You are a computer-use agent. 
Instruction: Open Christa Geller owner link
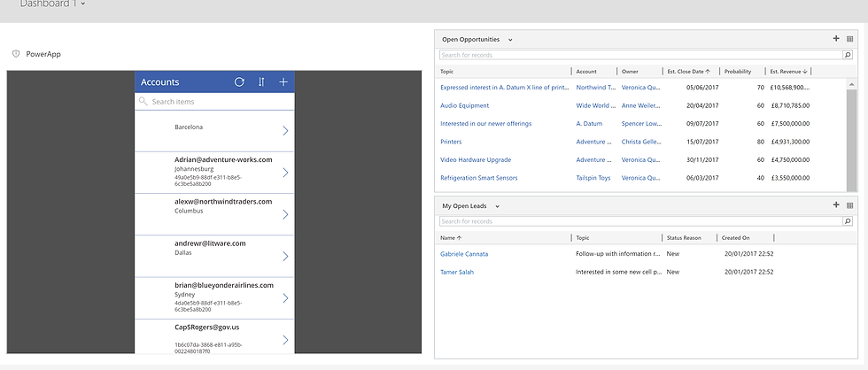point(641,142)
